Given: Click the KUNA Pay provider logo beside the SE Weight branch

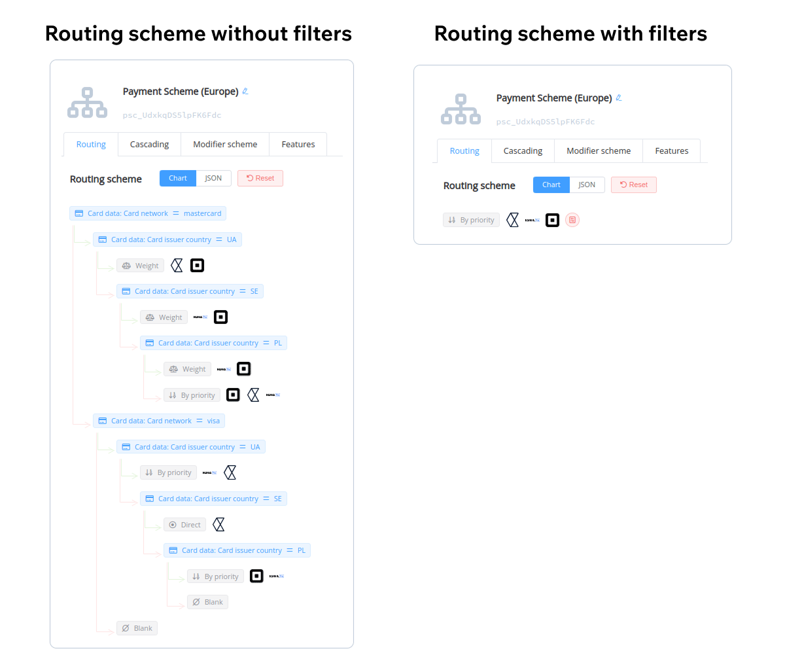Looking at the screenshot, I should click(200, 317).
